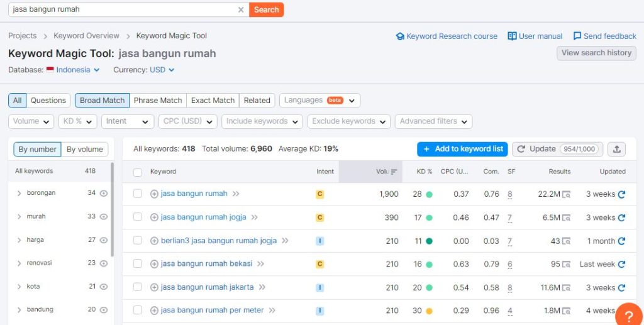Viewport: 644px width, 325px height.
Task: Expand the borongan keyword group
Action: click(x=19, y=193)
